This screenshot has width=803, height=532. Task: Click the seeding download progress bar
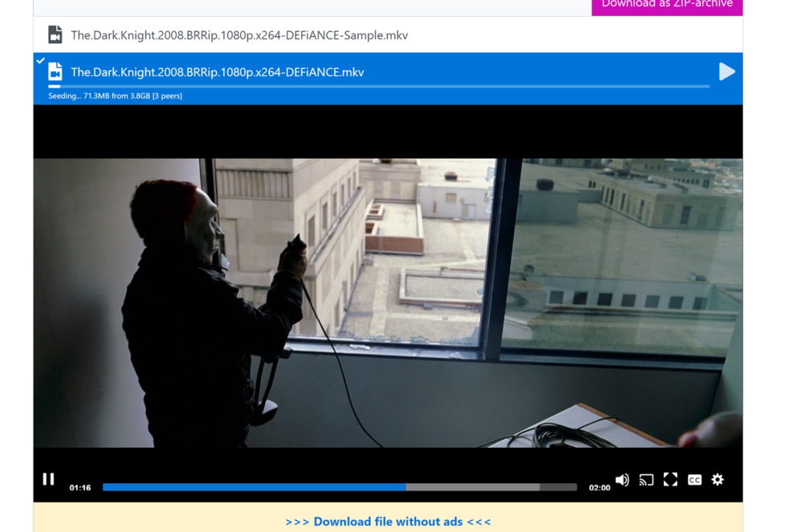(377, 86)
